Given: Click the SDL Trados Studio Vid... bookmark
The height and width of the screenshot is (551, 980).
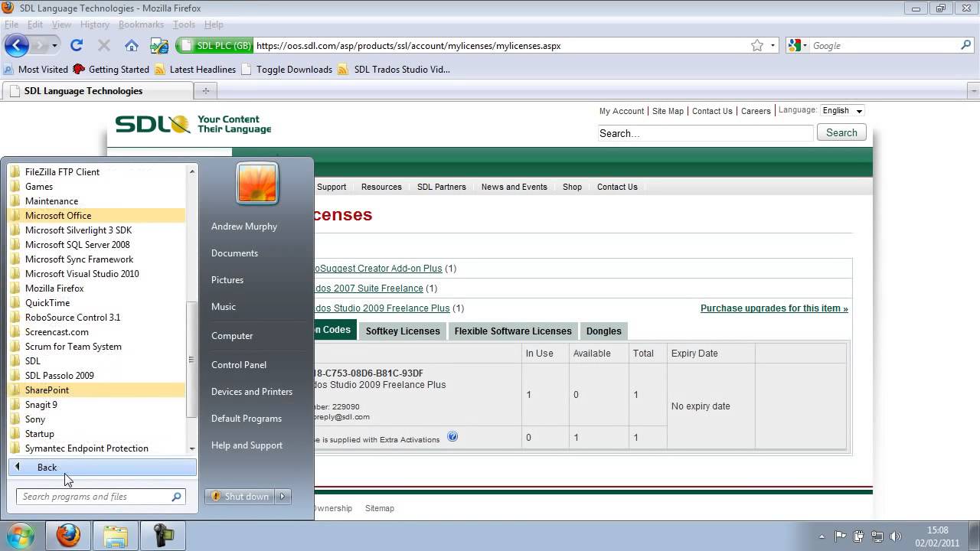Looking at the screenshot, I should (394, 69).
